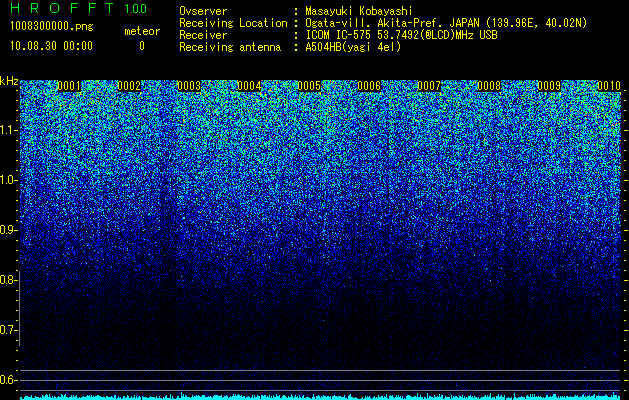The width and height of the screenshot is (629, 400).
Task: Click the ICOM IC-575 receiver value
Action: coord(401,35)
